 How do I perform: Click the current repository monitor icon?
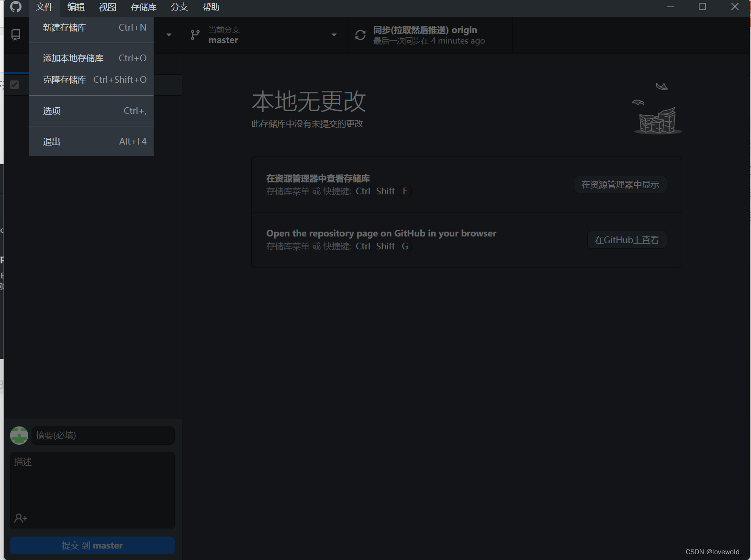point(16,35)
